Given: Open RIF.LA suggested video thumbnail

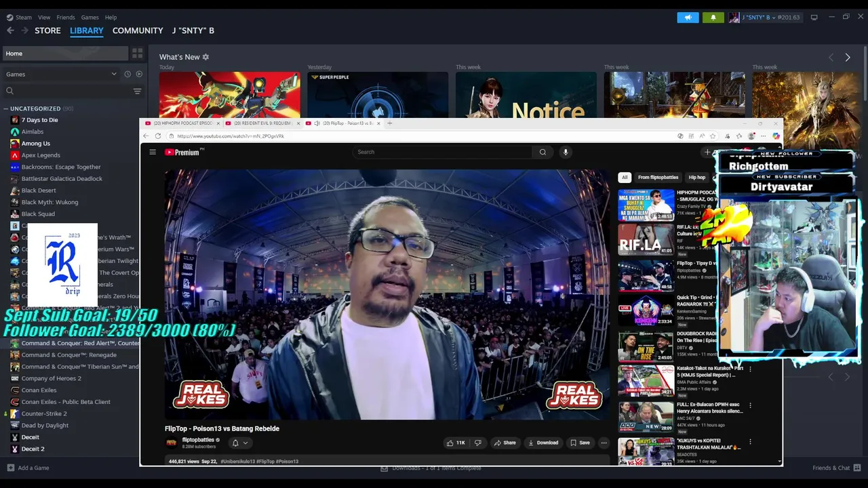Looking at the screenshot, I should (646, 239).
